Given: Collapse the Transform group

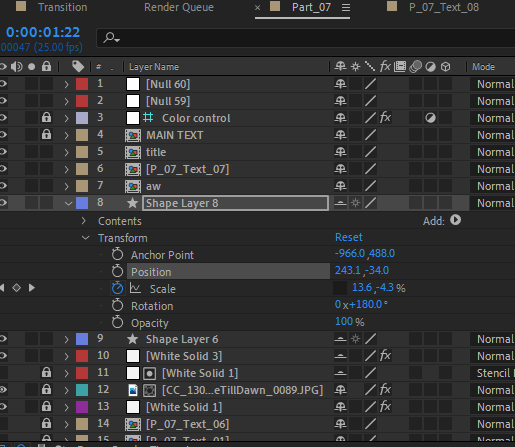Looking at the screenshot, I should (x=86, y=238).
